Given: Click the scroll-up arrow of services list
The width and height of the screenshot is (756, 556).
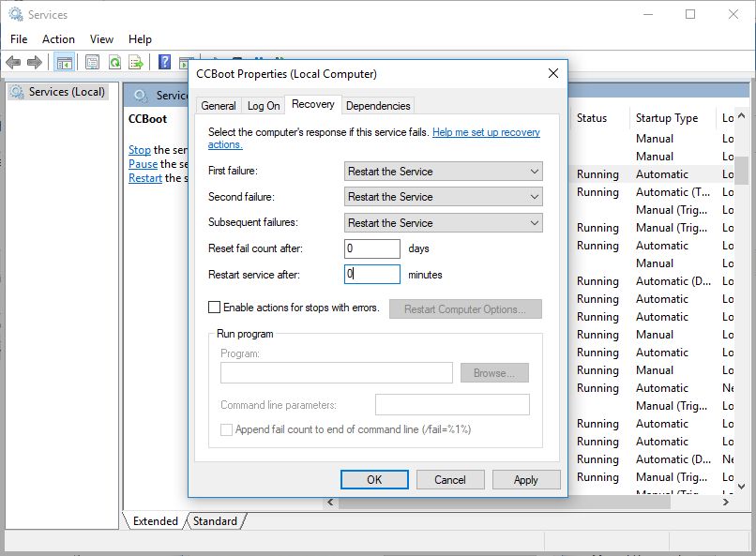Looking at the screenshot, I should 741,115.
